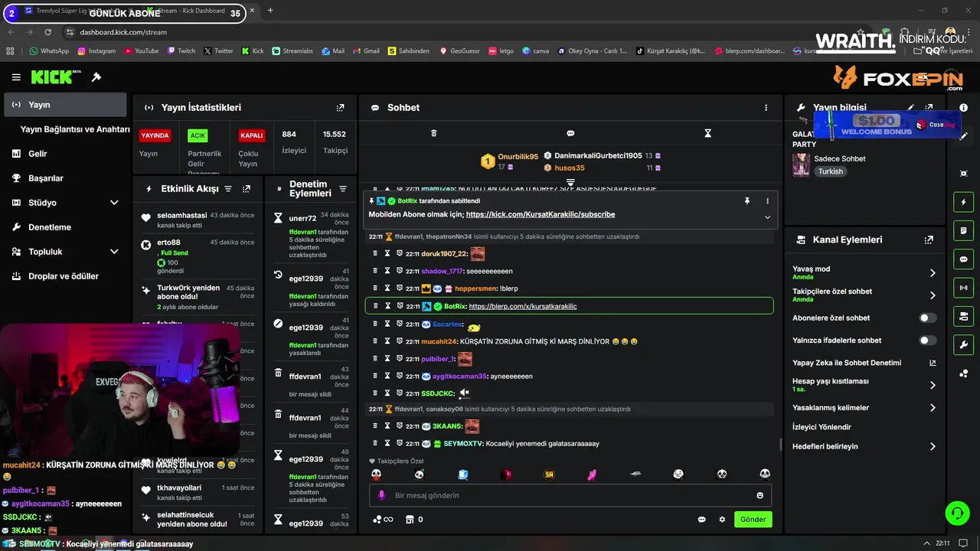Open Denetleme in the left sidebar
The width and height of the screenshot is (980, 551).
click(65, 227)
